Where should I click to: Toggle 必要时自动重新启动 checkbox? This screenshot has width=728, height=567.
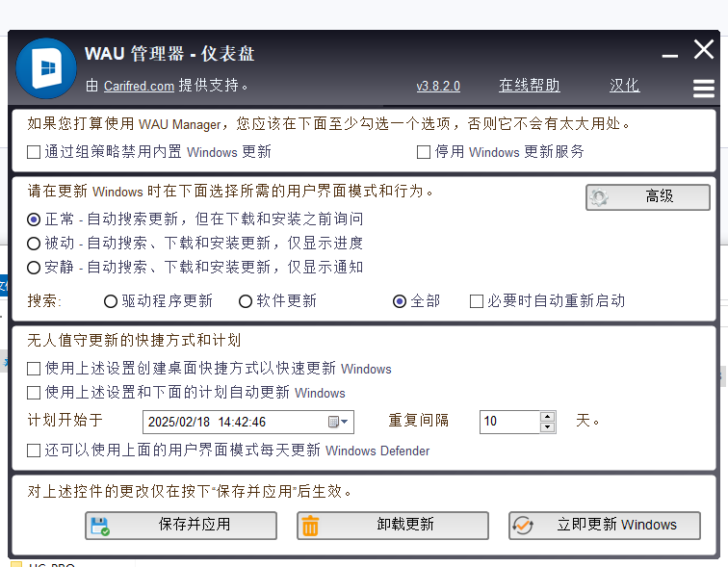click(477, 301)
